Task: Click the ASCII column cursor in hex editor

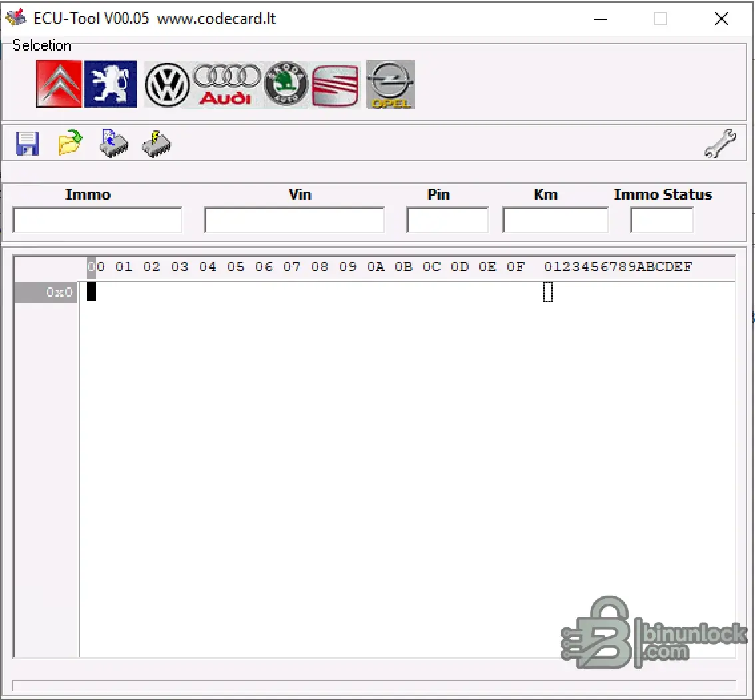Action: click(x=548, y=292)
